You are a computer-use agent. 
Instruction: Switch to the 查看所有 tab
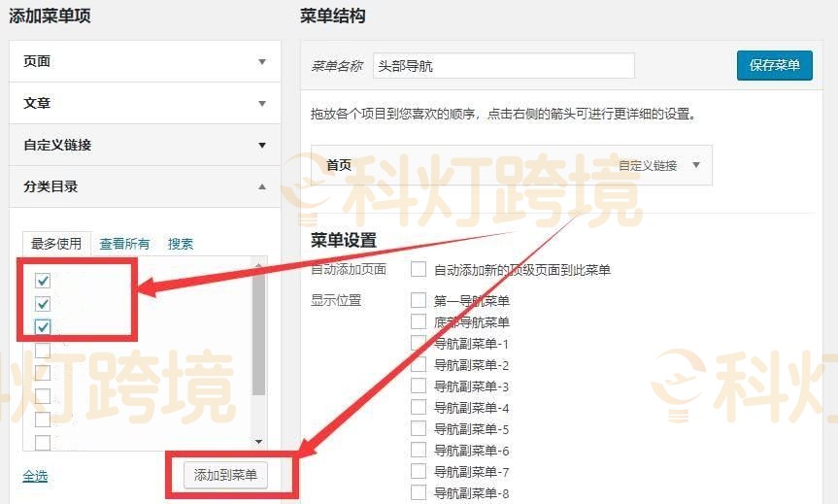(124, 244)
